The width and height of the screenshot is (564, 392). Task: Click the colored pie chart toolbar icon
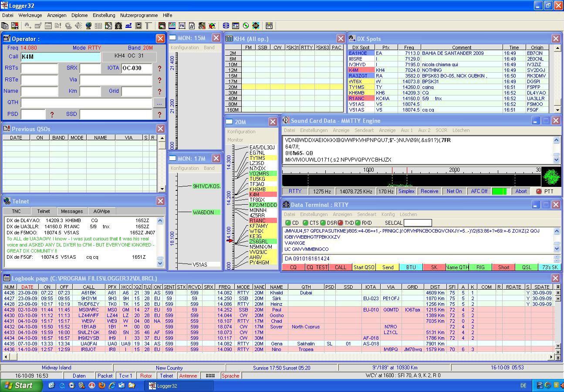212,26
